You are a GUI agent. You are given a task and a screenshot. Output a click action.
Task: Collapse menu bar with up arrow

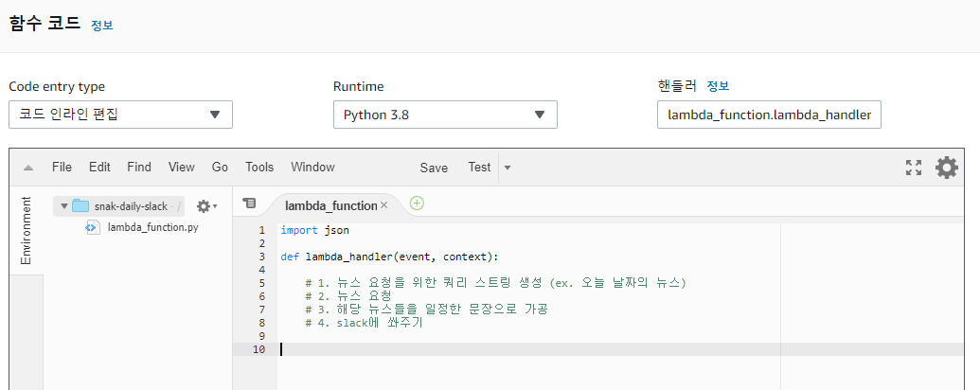coord(28,168)
